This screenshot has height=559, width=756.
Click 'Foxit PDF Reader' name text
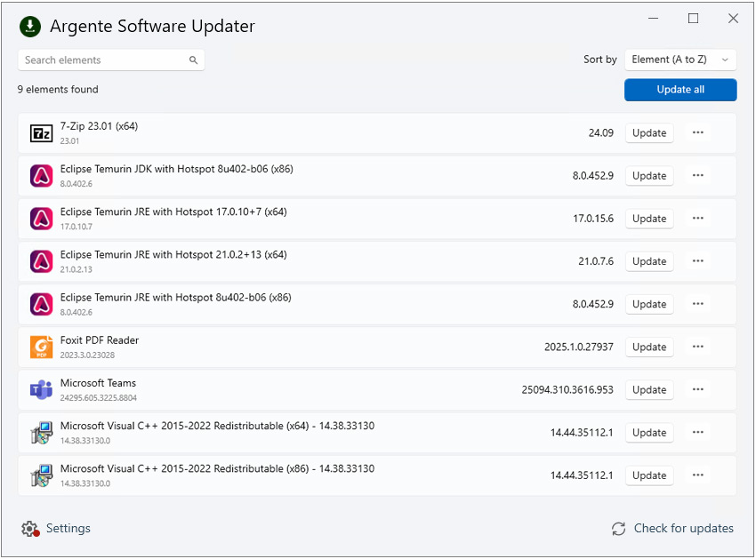click(x=100, y=340)
